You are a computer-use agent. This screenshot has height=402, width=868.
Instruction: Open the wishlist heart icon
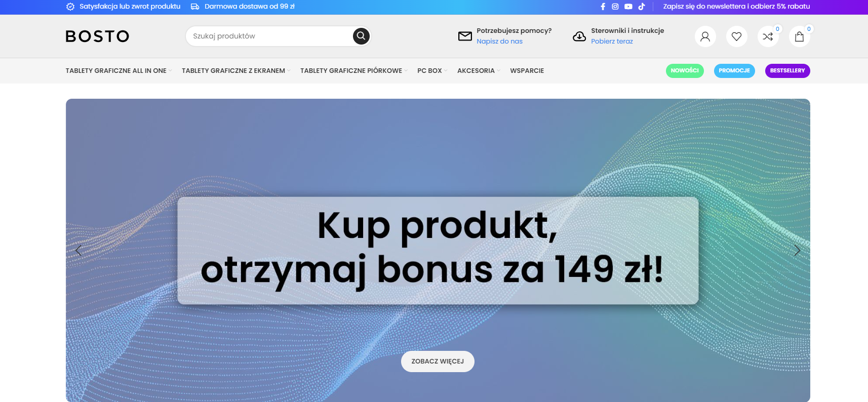coord(736,36)
